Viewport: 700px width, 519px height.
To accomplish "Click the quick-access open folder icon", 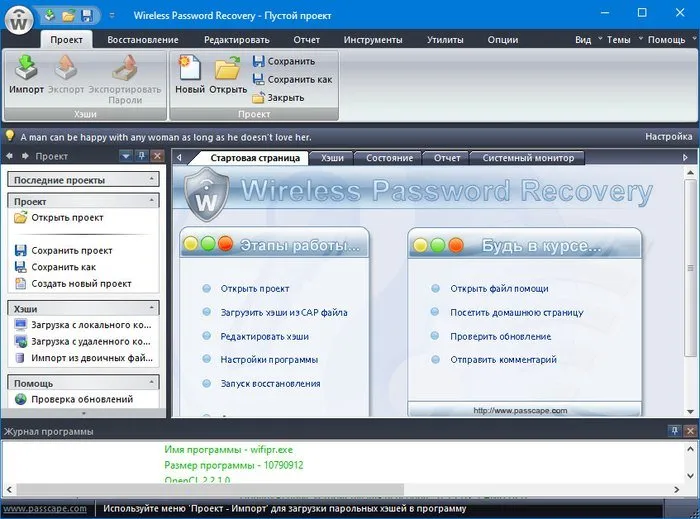I will [68, 16].
